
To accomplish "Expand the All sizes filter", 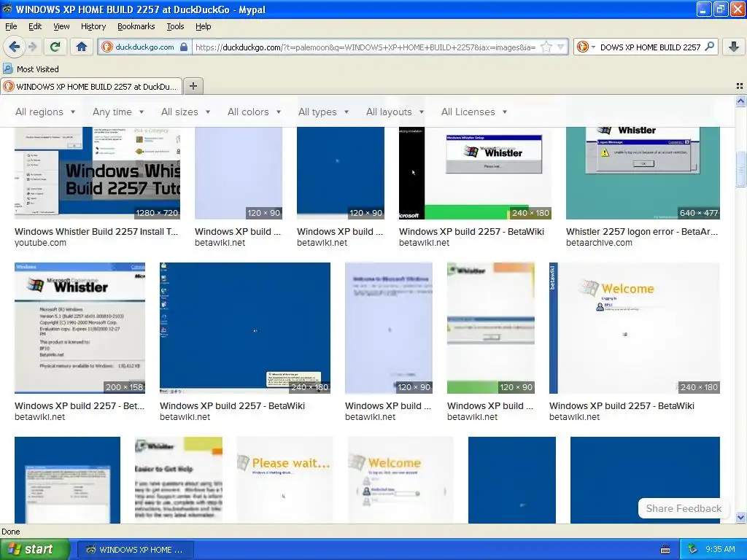I will pyautogui.click(x=185, y=112).
